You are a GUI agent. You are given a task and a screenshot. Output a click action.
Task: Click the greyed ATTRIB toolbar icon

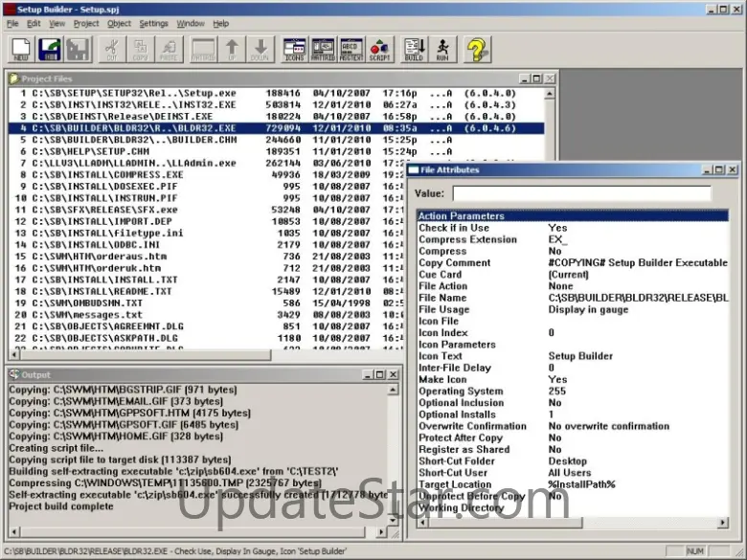point(203,49)
